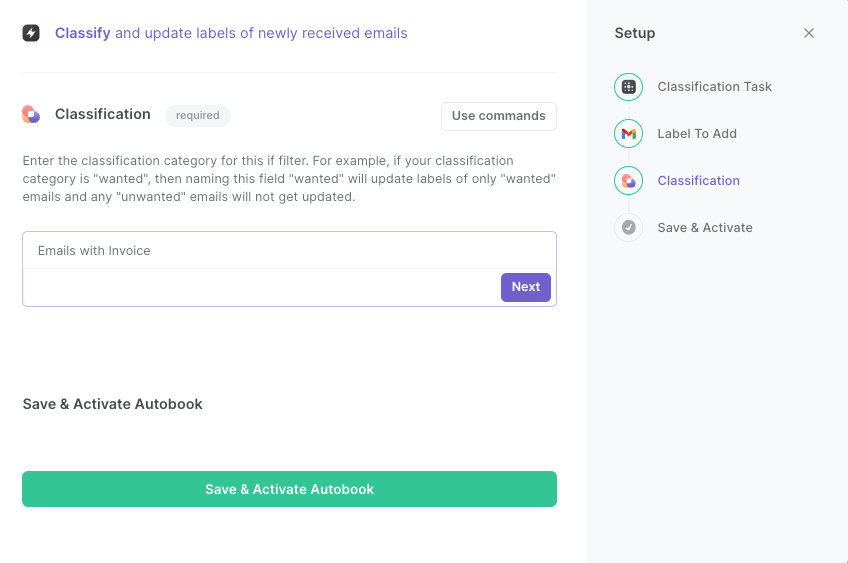Click the green Save & Activate Autobook button

(x=289, y=489)
